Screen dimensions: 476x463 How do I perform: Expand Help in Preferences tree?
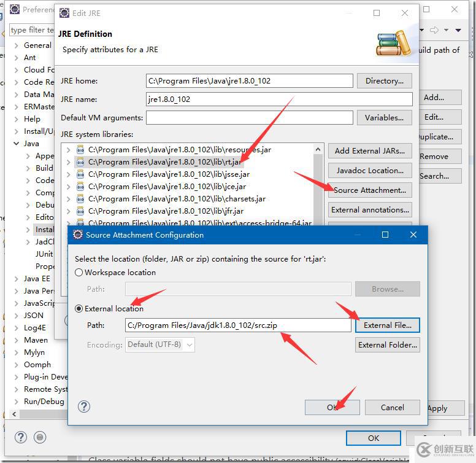(16, 119)
